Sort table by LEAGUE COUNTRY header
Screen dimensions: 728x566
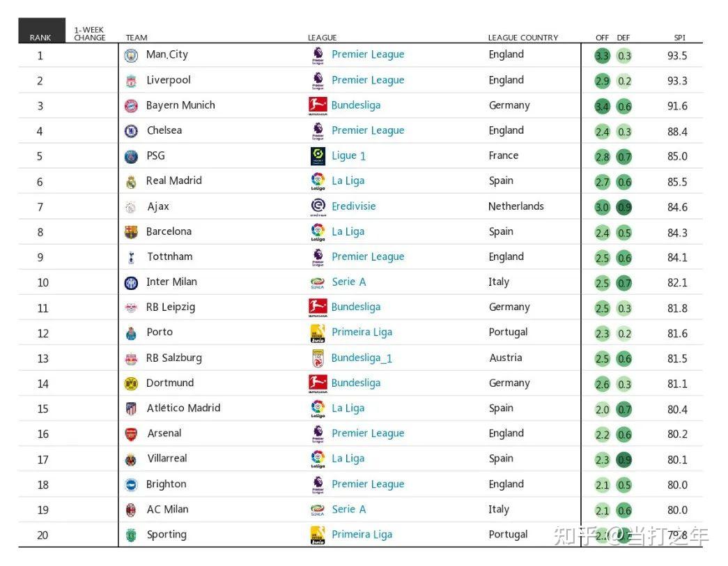[523, 38]
